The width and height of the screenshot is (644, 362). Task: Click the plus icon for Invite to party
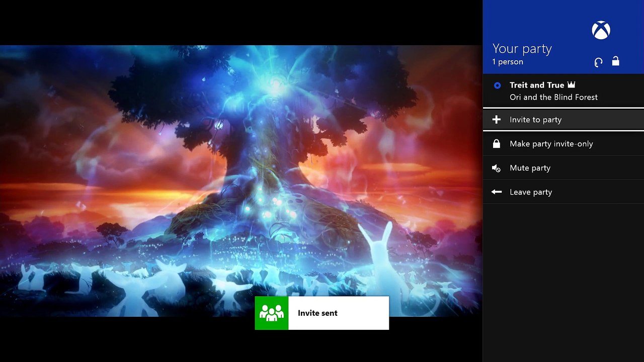(497, 120)
